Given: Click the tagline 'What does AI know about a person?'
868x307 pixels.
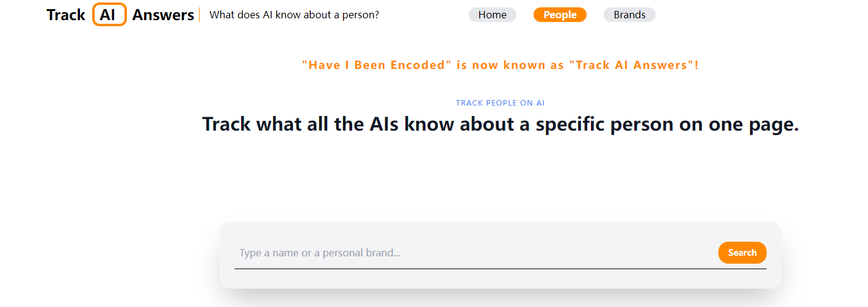Looking at the screenshot, I should coord(294,15).
